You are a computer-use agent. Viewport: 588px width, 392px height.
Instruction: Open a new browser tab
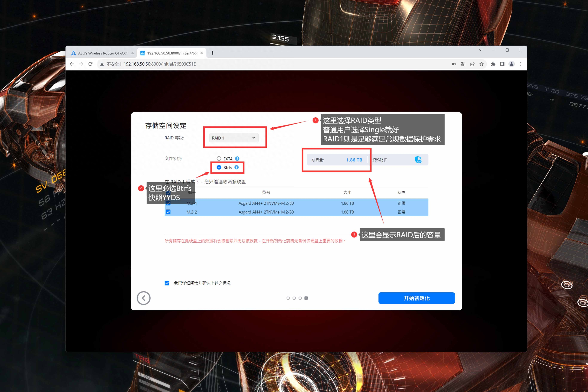click(x=212, y=53)
